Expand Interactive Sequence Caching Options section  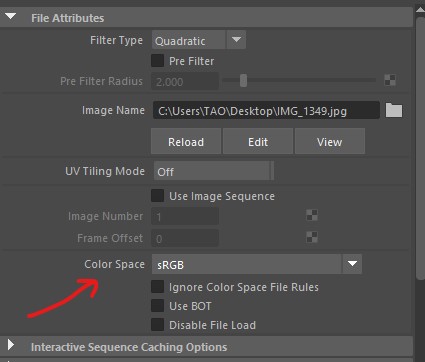point(11,345)
